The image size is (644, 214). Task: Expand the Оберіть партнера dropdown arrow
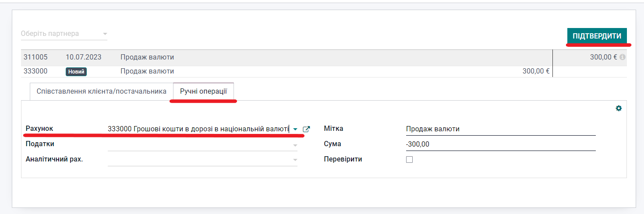(x=105, y=34)
